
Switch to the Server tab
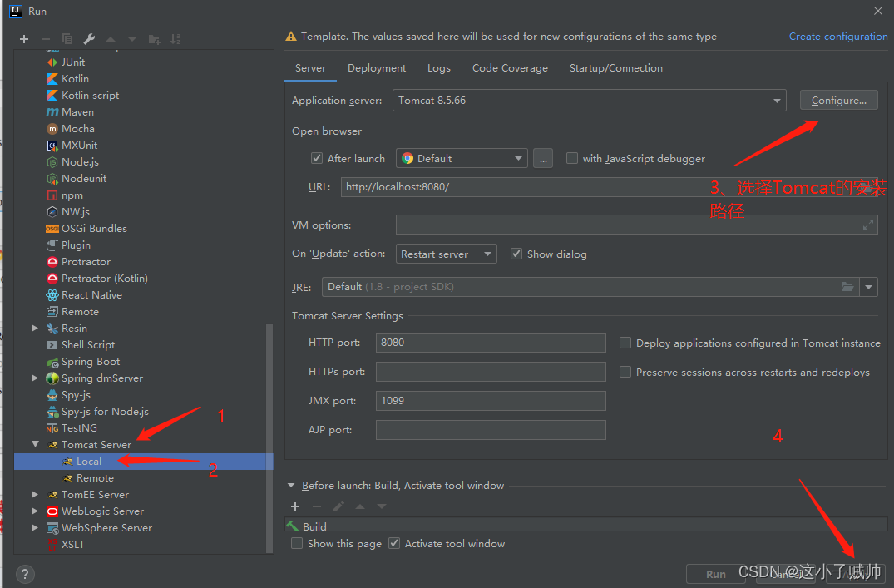click(310, 68)
